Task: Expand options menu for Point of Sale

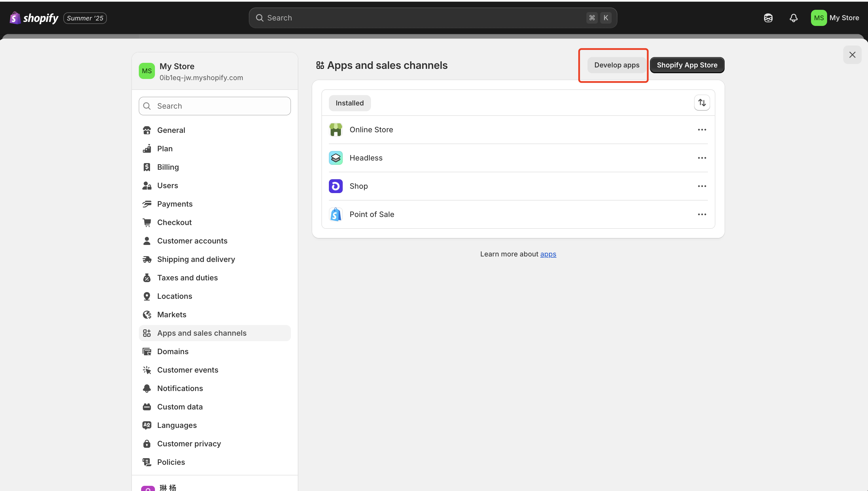Action: tap(702, 214)
